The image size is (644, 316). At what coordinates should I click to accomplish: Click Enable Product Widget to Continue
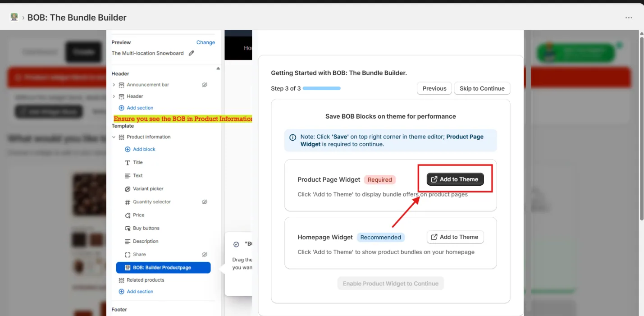391,284
